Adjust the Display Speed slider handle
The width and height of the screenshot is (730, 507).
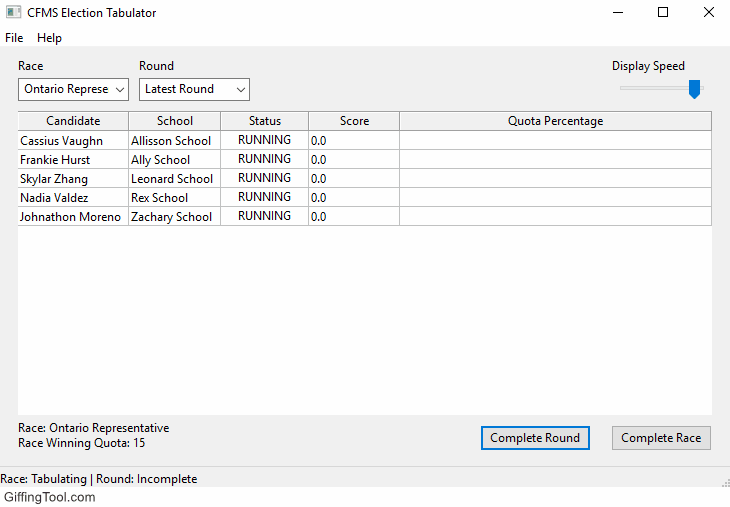click(694, 89)
